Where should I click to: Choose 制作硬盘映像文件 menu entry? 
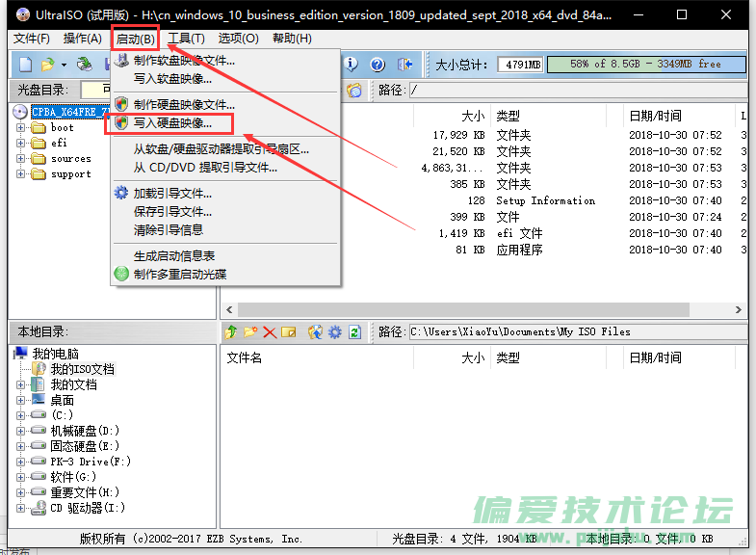184,104
